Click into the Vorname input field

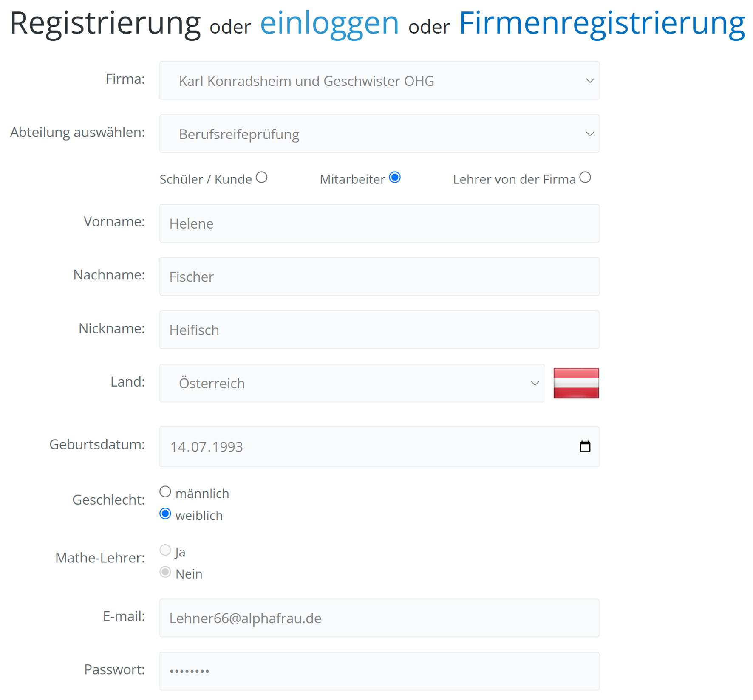[379, 223]
